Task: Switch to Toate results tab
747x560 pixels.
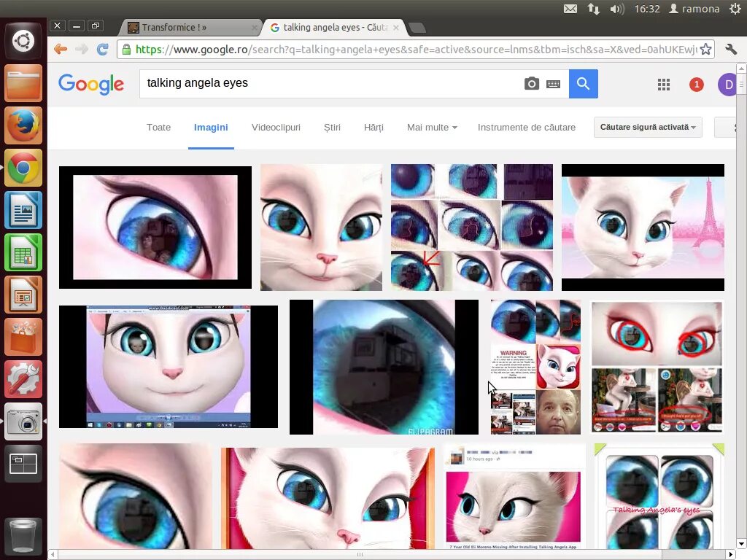Action: pyautogui.click(x=158, y=127)
